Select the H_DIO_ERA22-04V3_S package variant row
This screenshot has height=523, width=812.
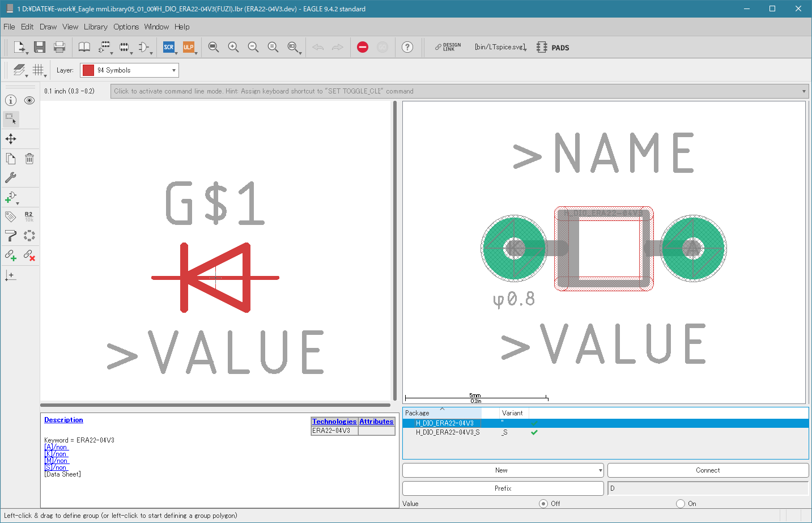pos(448,432)
